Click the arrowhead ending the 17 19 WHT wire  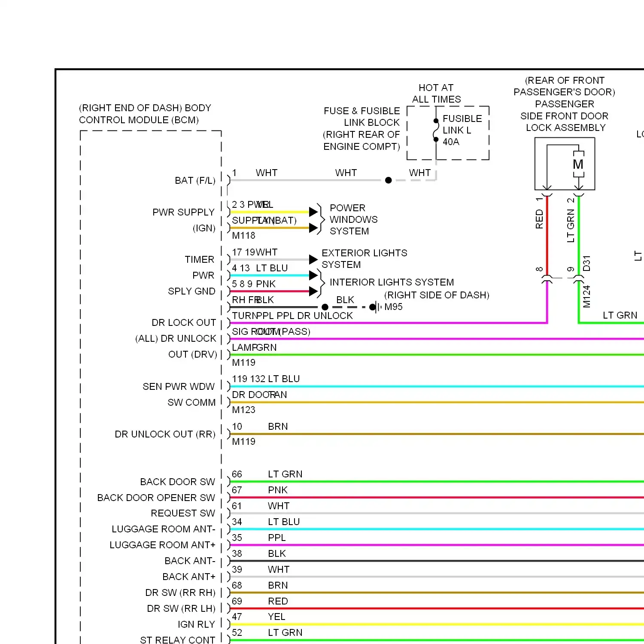313,259
